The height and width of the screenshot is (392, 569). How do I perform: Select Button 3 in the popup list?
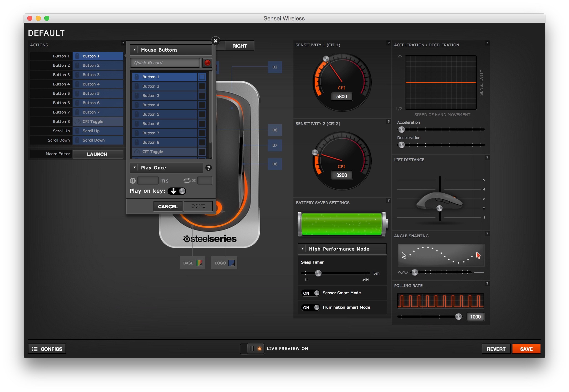[x=165, y=96]
